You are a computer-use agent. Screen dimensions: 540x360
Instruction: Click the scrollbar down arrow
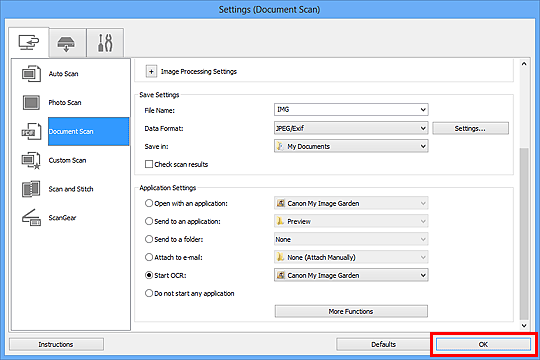tap(524, 326)
